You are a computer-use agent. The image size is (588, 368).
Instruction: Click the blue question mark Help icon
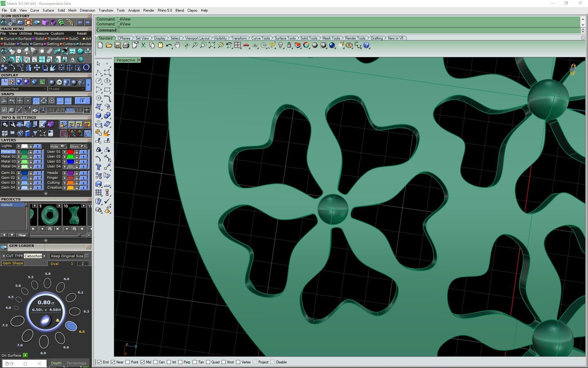coord(366,45)
